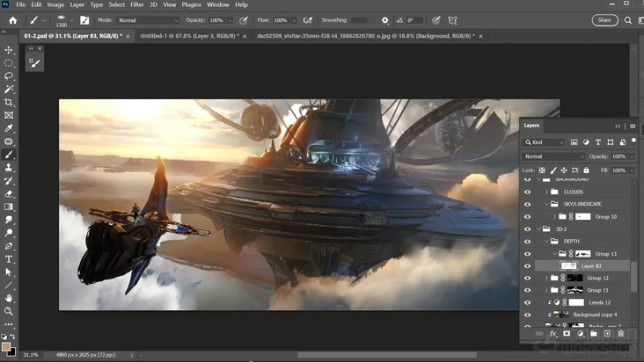The image size is (644, 362).
Task: Delete layer with trash icon
Action: (x=621, y=334)
